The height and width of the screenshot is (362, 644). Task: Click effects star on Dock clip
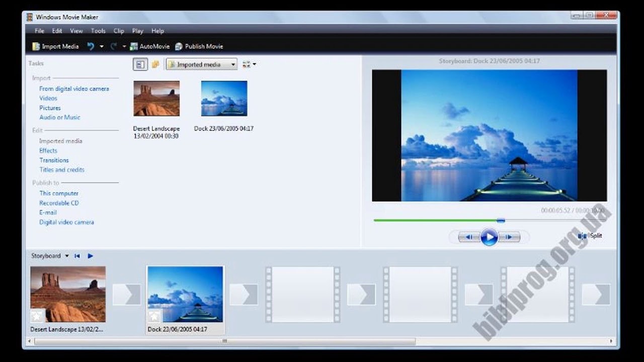click(154, 316)
